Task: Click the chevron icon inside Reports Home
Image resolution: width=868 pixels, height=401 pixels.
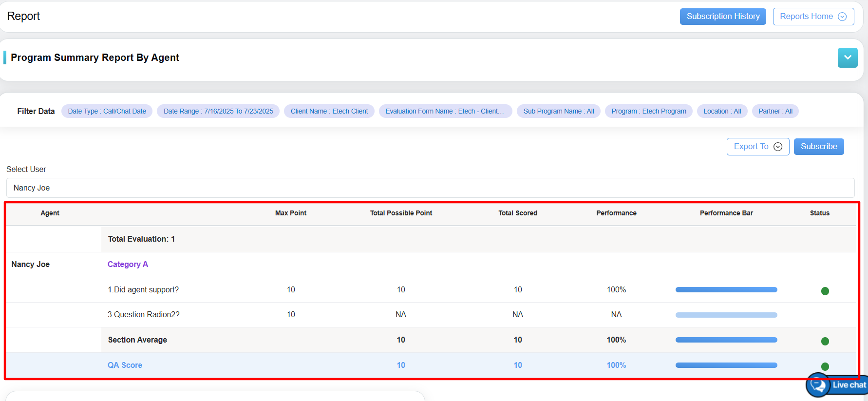Action: click(x=842, y=17)
